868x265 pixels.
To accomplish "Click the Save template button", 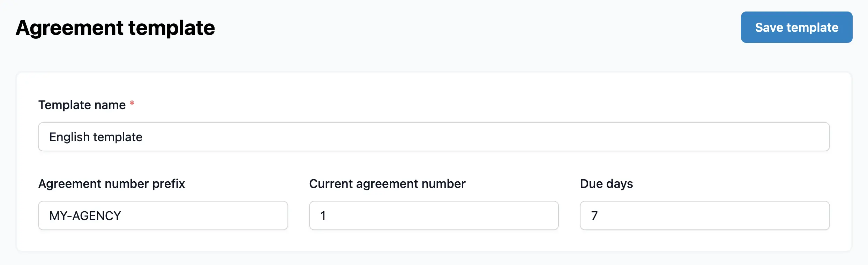I will (x=796, y=27).
